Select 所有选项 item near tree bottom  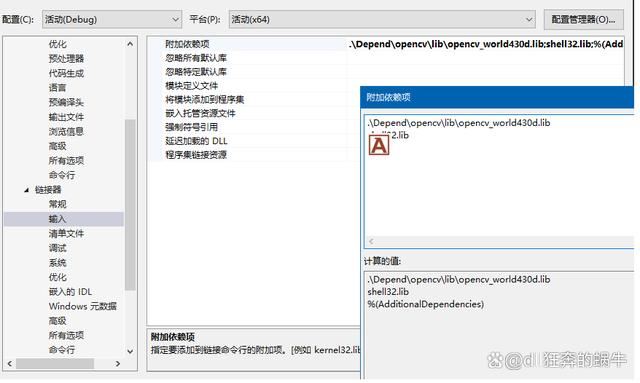66,335
